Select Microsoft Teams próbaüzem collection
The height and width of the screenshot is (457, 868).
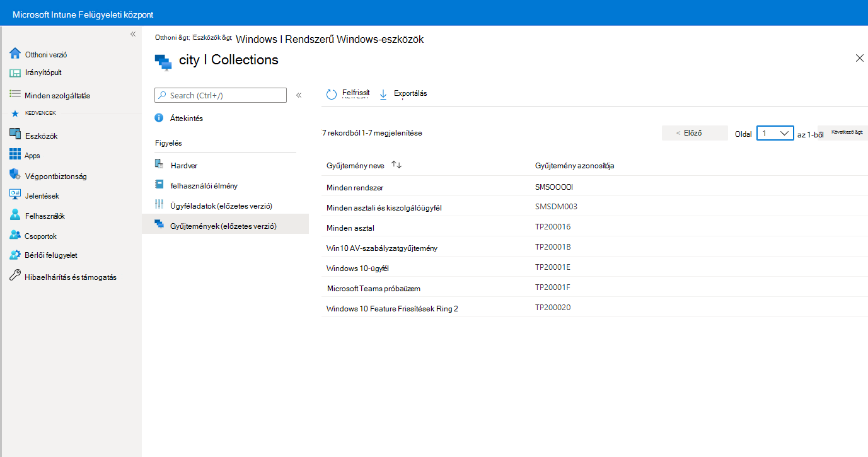[594, 288]
